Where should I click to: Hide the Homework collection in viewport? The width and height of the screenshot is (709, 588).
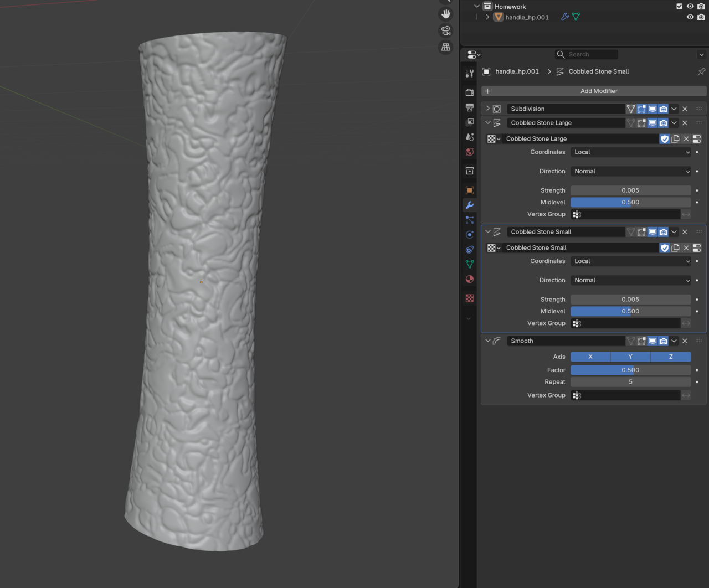coord(690,6)
